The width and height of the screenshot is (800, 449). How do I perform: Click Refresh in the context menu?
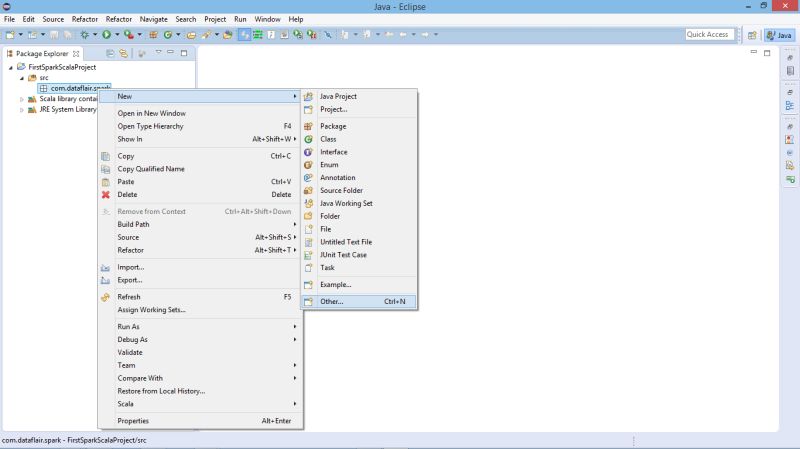tap(199, 297)
